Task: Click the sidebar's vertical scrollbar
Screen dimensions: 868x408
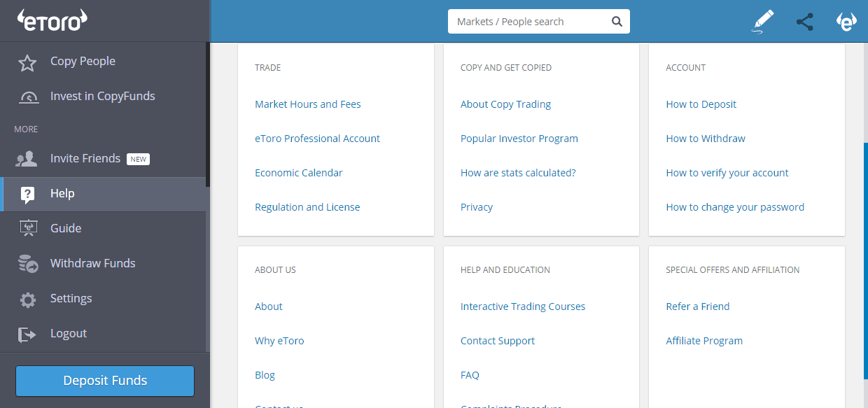Action: (208, 115)
